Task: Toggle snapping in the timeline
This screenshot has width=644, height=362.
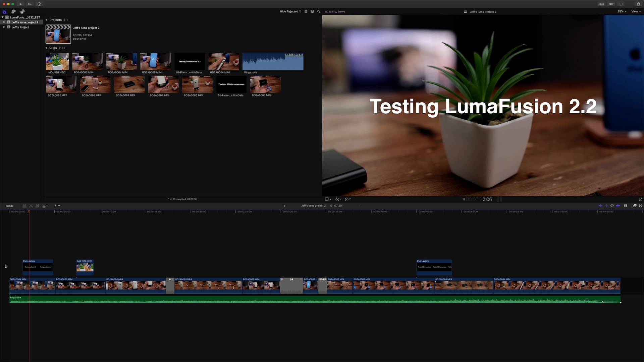Action: [618, 205]
